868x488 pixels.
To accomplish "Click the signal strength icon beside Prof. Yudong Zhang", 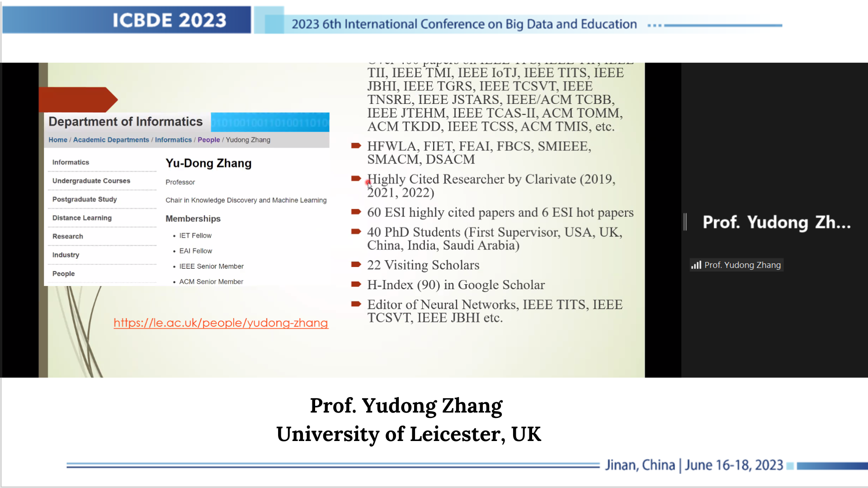I will [x=696, y=265].
